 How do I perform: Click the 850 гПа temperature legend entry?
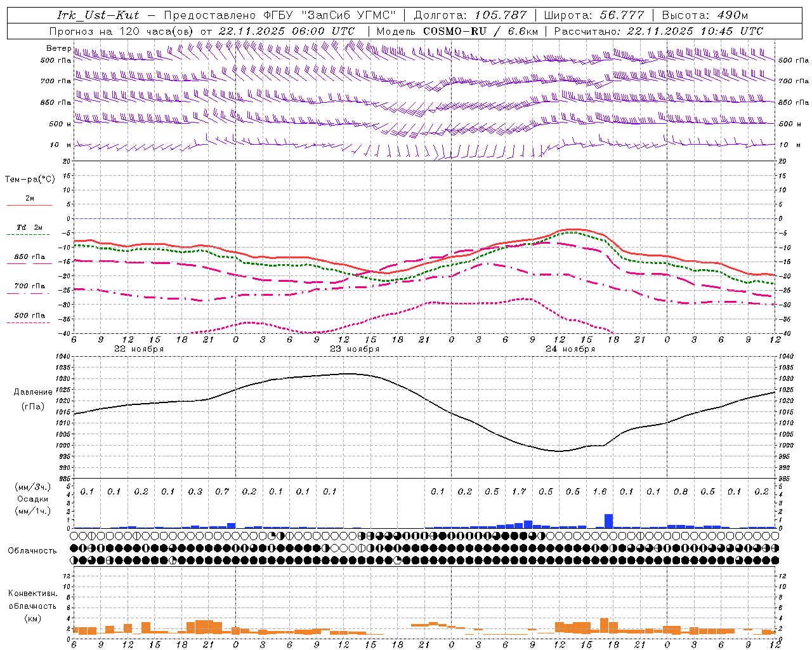(x=29, y=259)
